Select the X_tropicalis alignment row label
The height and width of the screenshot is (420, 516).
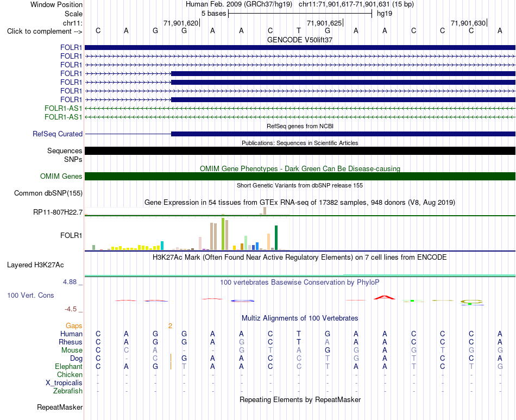tap(64, 383)
